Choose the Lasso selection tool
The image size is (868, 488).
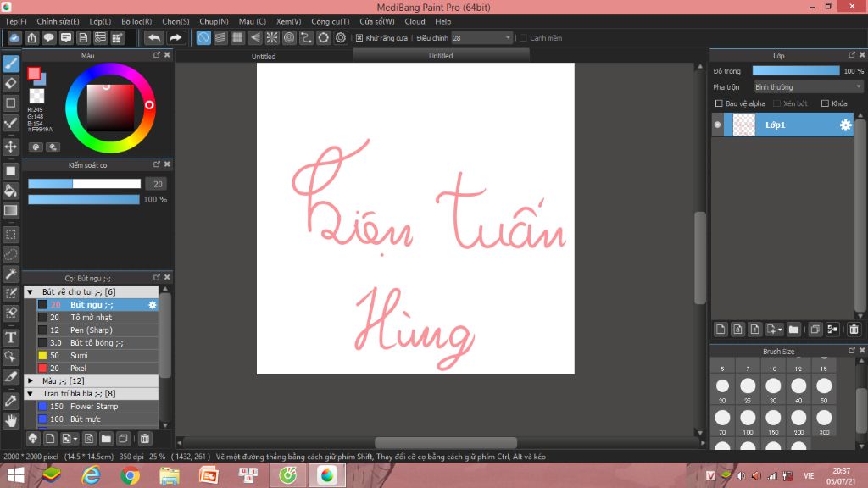(10, 254)
